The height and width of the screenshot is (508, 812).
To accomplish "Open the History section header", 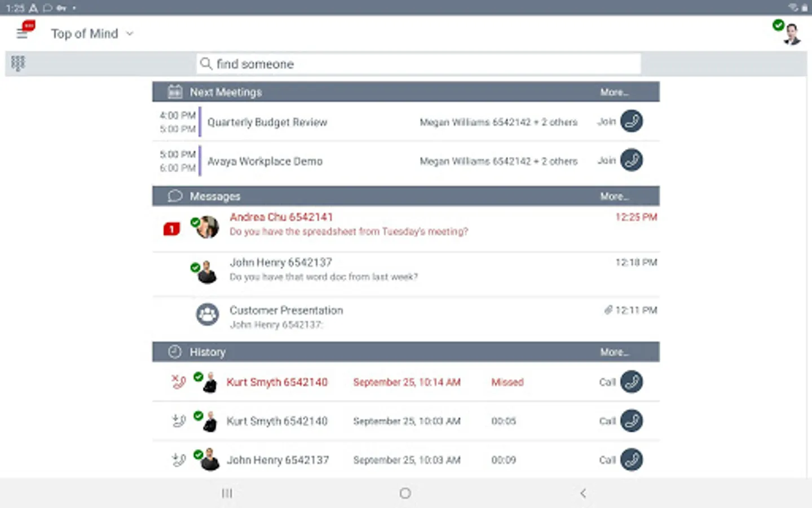I will (406, 352).
